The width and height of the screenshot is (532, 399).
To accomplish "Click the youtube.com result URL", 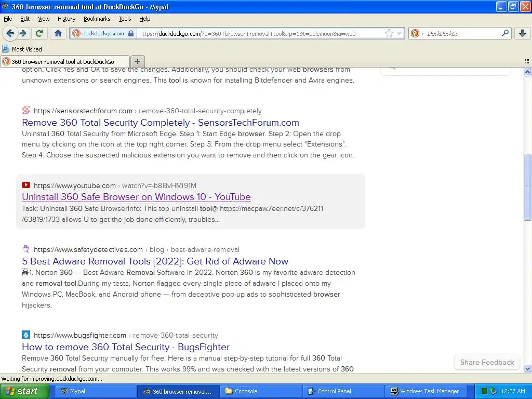I will 115,185.
